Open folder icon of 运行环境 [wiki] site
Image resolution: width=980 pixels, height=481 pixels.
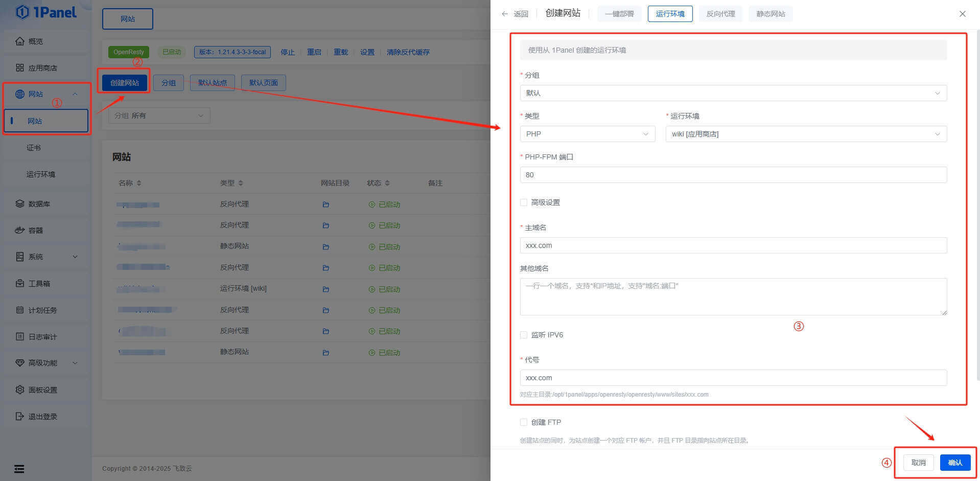[326, 289]
